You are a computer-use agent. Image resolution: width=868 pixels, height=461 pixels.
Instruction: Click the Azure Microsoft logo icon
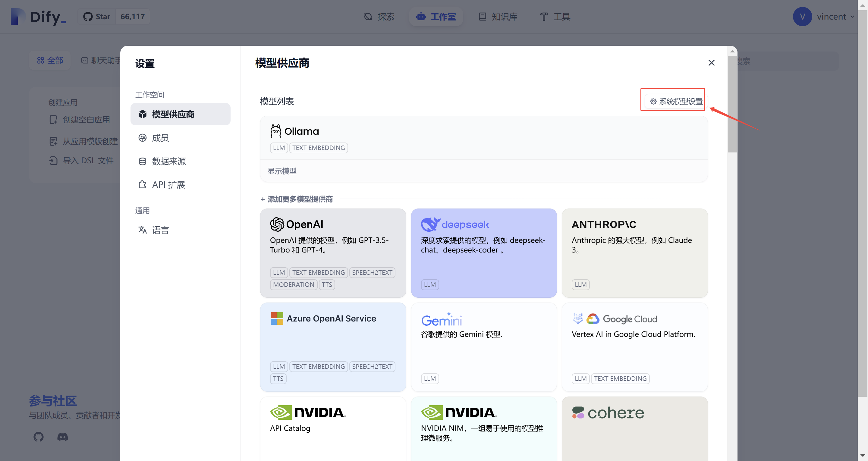(277, 318)
